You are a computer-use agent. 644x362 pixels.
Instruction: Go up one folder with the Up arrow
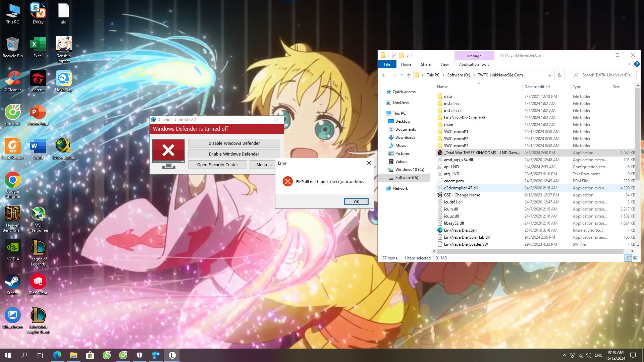coord(409,75)
